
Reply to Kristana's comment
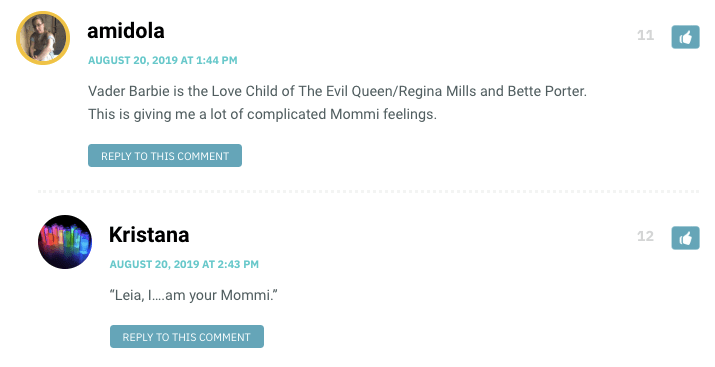tap(187, 337)
